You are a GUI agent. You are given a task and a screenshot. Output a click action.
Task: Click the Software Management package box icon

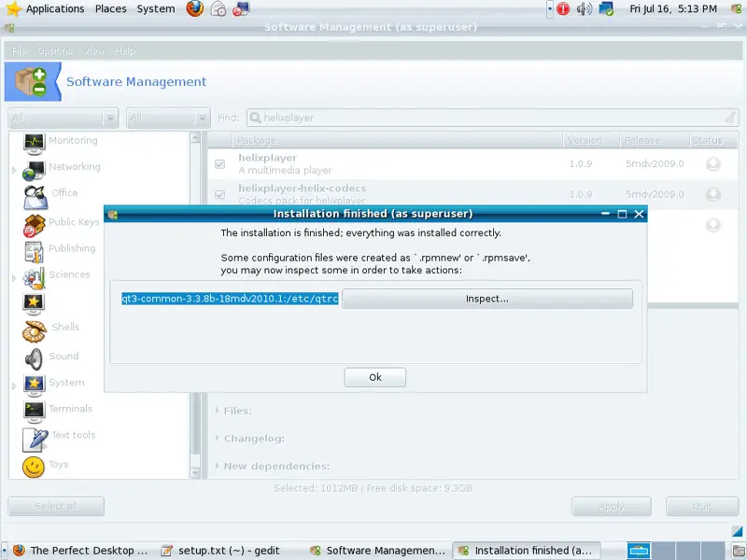(33, 81)
